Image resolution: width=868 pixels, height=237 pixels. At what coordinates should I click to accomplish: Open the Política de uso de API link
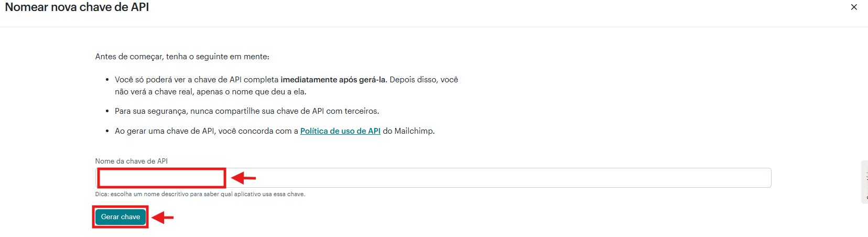click(340, 131)
